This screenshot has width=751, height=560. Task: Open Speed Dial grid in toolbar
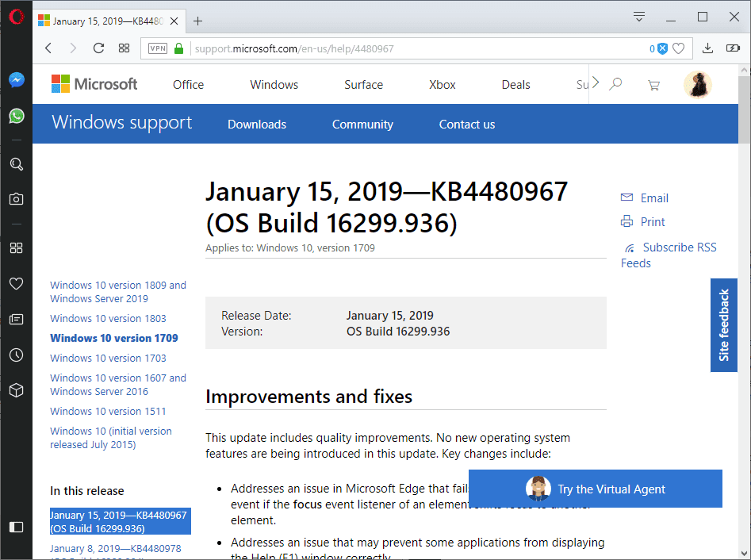coord(124,48)
